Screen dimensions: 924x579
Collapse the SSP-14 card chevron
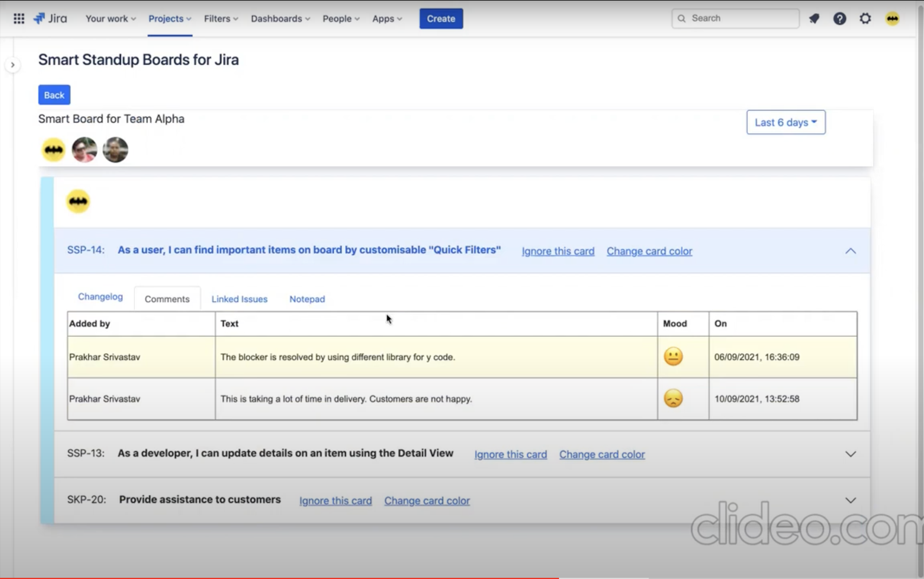point(850,251)
